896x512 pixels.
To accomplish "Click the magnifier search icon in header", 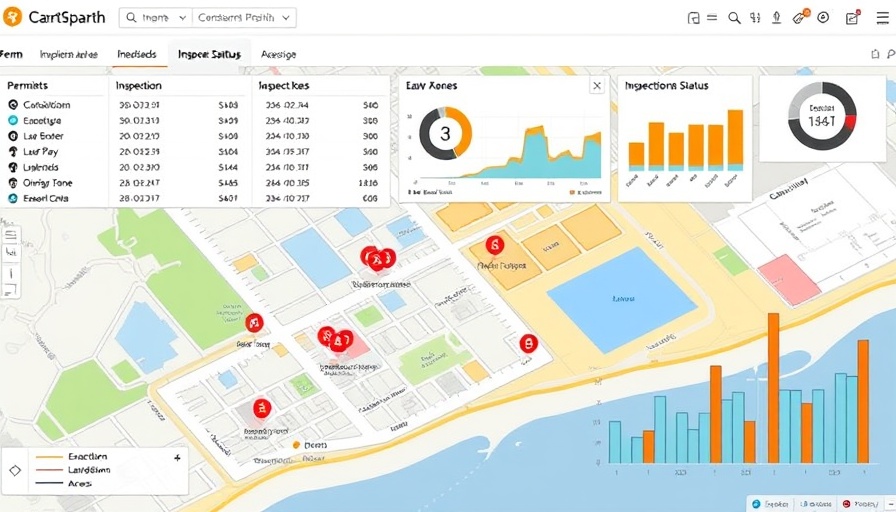I will (734, 18).
